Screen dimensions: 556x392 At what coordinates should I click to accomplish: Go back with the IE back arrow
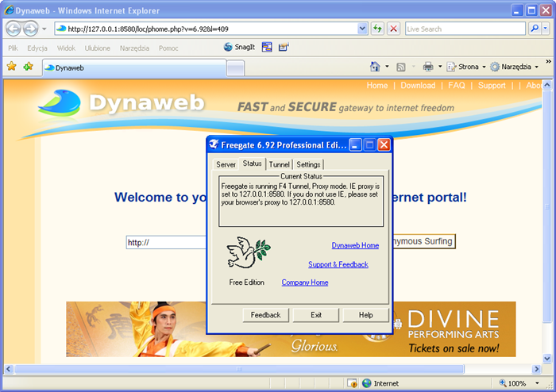(14, 29)
